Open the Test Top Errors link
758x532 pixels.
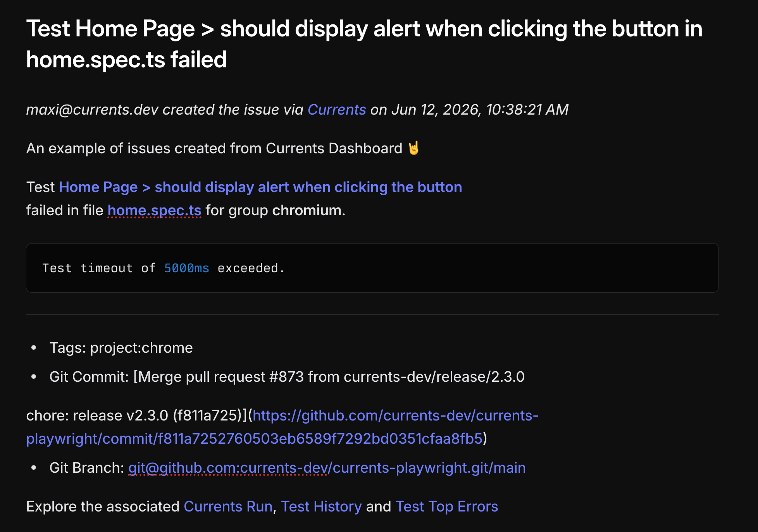click(446, 506)
